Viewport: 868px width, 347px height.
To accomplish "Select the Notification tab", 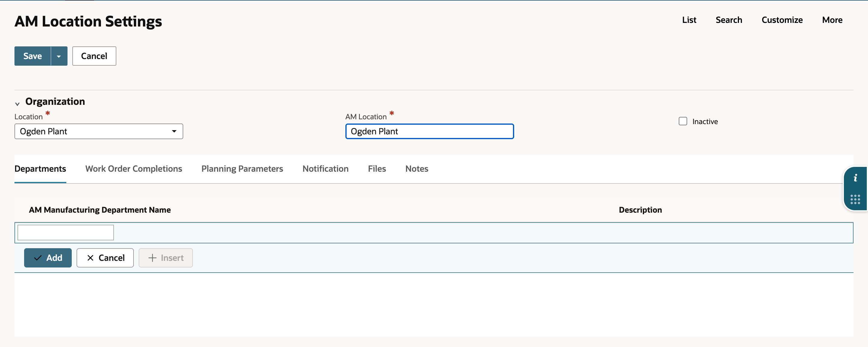I will tap(325, 169).
